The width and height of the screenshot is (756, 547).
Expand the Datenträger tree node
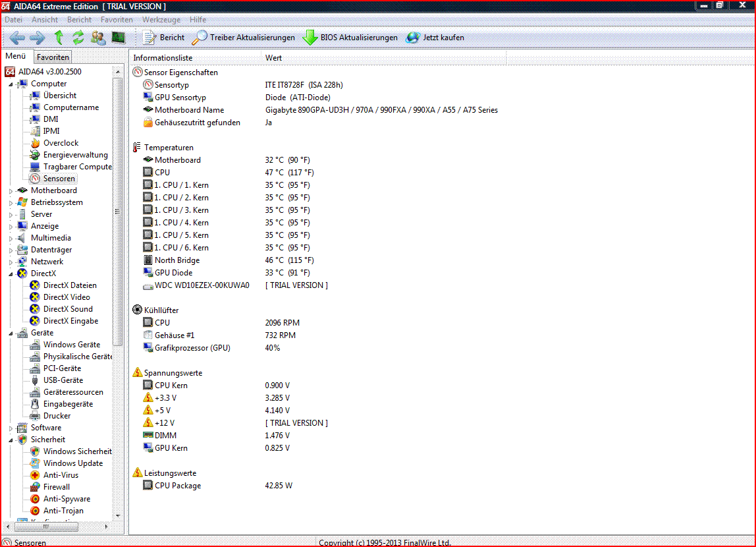(x=11, y=250)
